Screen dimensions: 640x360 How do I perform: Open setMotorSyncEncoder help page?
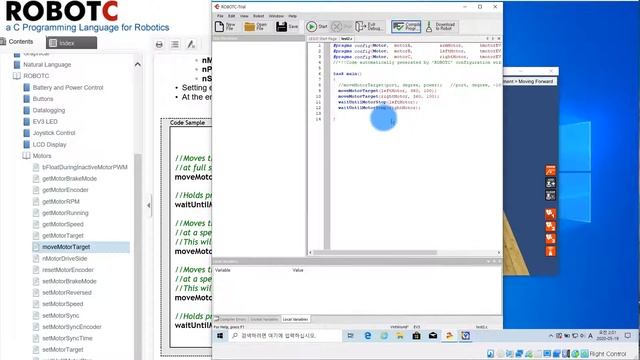(x=71, y=327)
